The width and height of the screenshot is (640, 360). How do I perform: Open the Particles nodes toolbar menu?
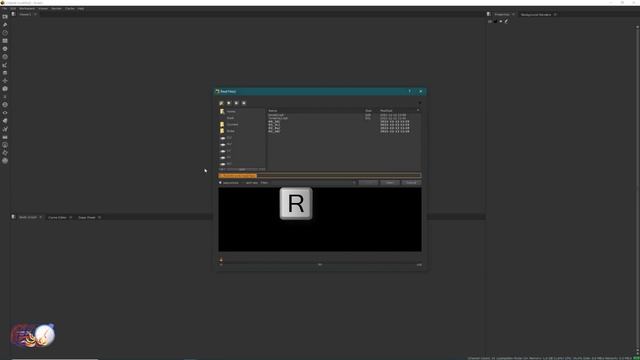[x=5, y=97]
